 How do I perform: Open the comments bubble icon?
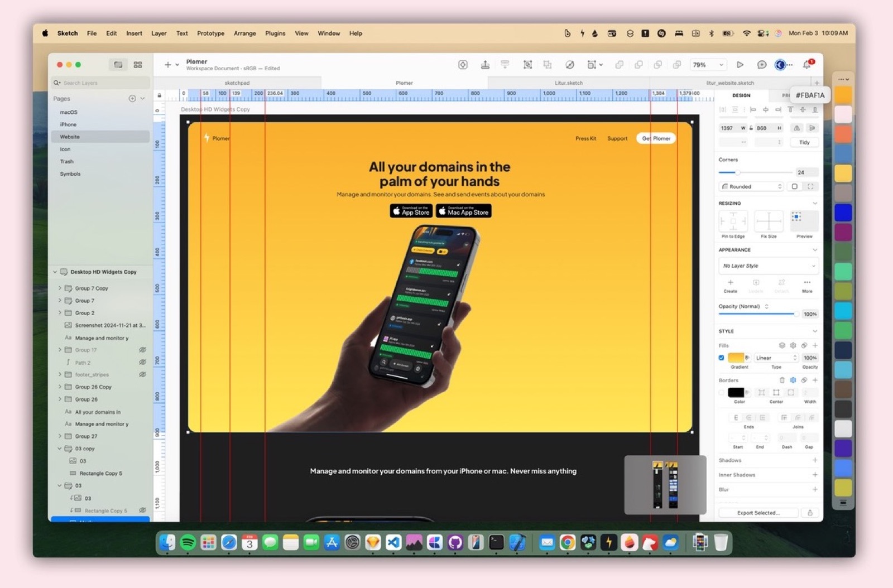click(761, 65)
